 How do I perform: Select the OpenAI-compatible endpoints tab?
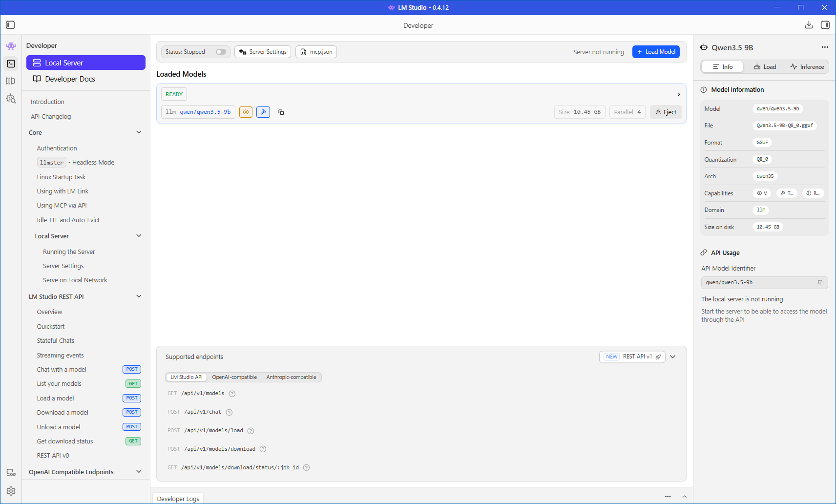[234, 378]
